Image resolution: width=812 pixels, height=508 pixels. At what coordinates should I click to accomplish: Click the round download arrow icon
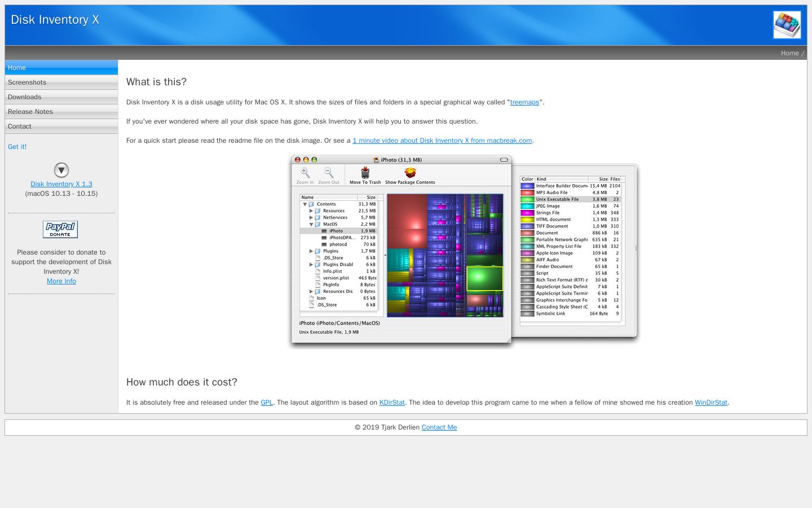point(61,170)
